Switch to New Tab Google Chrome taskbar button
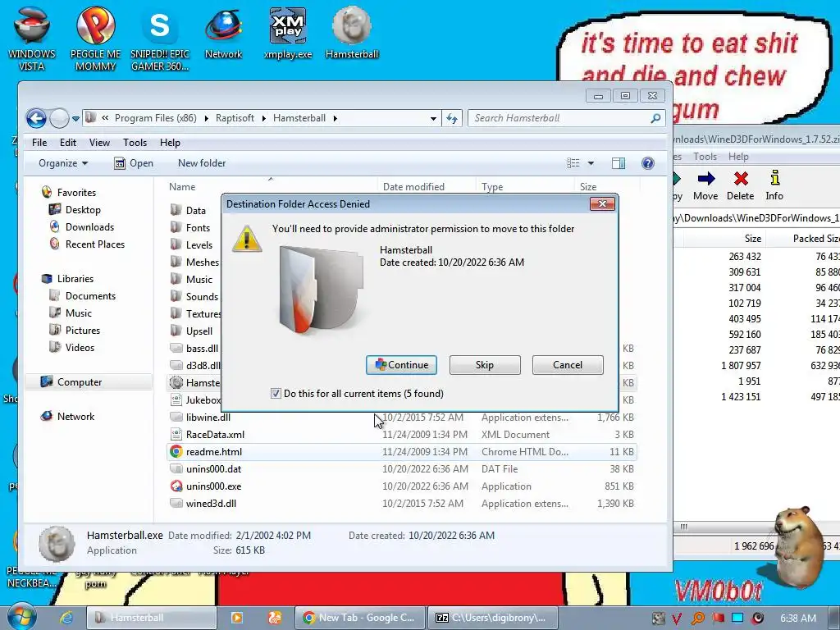The width and height of the screenshot is (840, 630). (360, 618)
